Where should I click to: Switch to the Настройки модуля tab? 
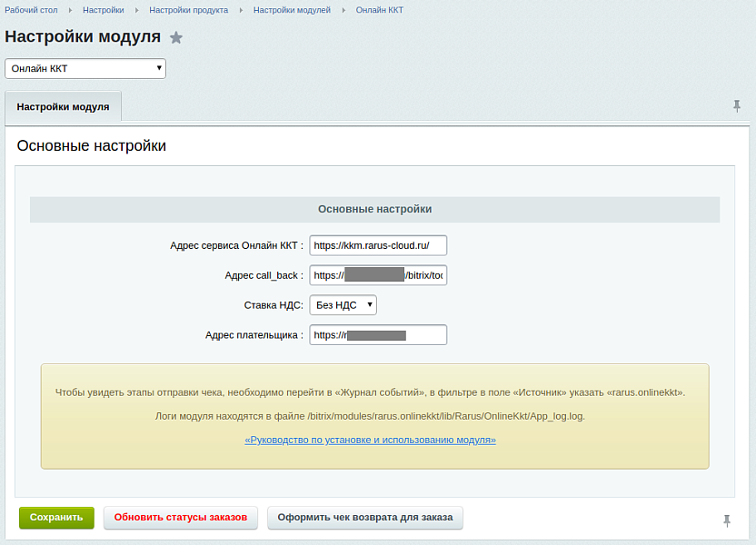[x=63, y=106]
